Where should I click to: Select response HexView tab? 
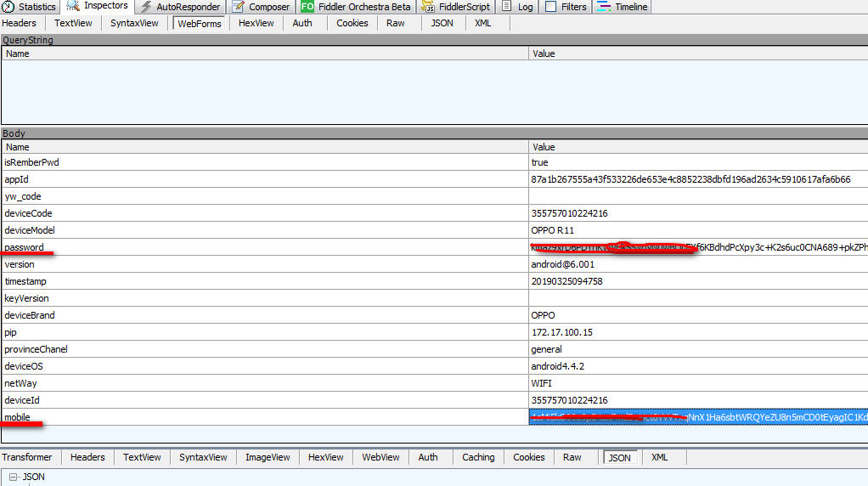click(325, 457)
